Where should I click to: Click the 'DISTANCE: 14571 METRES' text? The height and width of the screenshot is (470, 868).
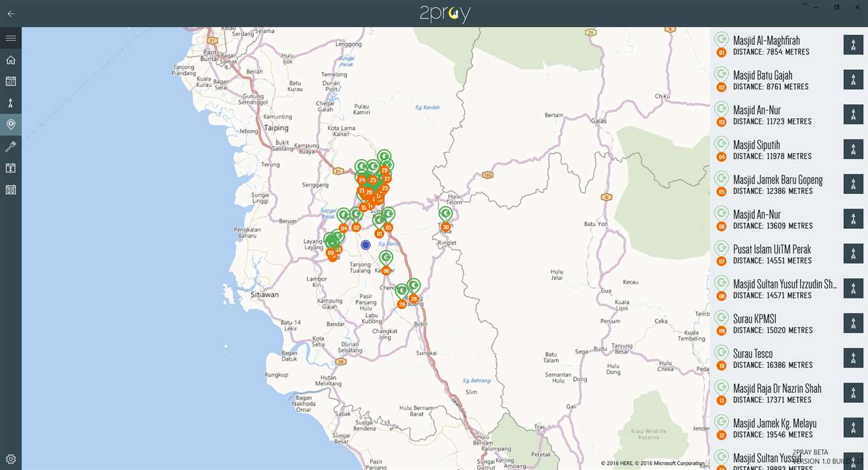click(x=772, y=296)
